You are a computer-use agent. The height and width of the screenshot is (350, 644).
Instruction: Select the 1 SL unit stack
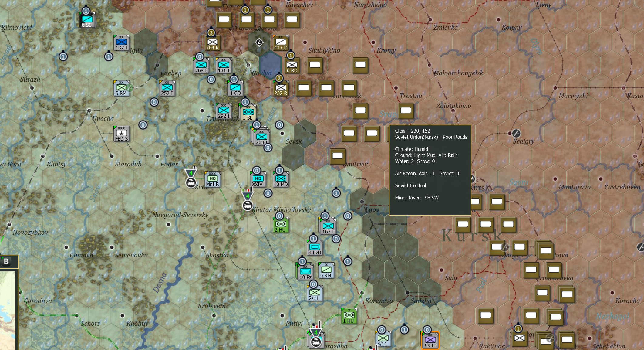point(248,112)
